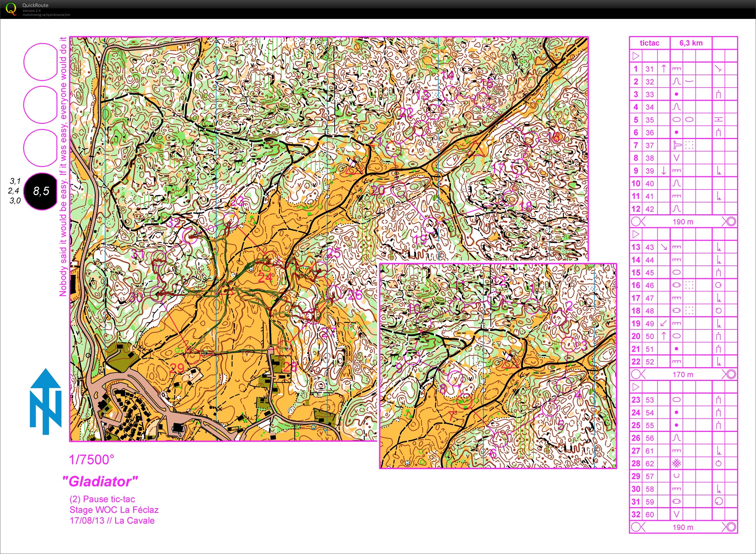Image resolution: width=756 pixels, height=554 pixels.
Task: Click the vertical 'Nobody said it would be easy' text
Action: 63,167
